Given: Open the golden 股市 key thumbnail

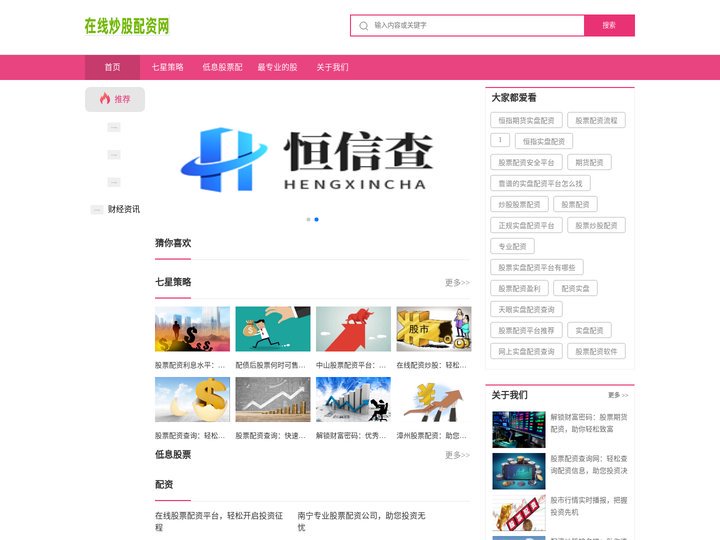Looking at the screenshot, I should coord(434,329).
